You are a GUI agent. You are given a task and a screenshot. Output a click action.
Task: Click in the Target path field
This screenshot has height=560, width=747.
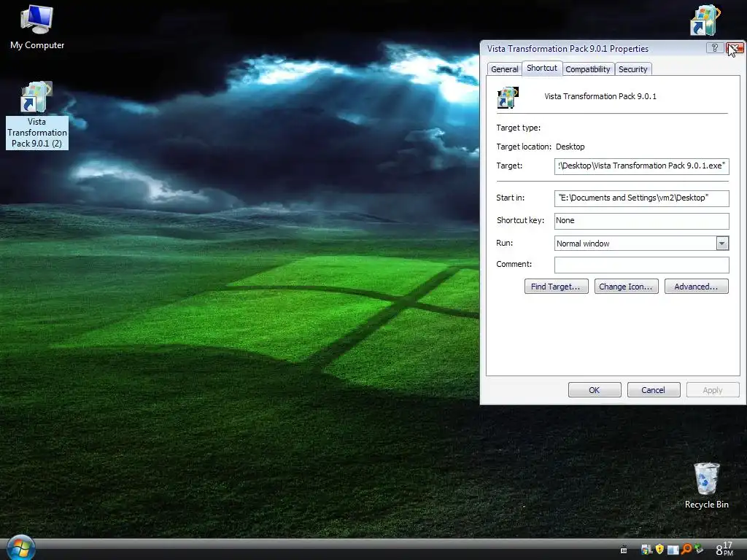(x=642, y=166)
